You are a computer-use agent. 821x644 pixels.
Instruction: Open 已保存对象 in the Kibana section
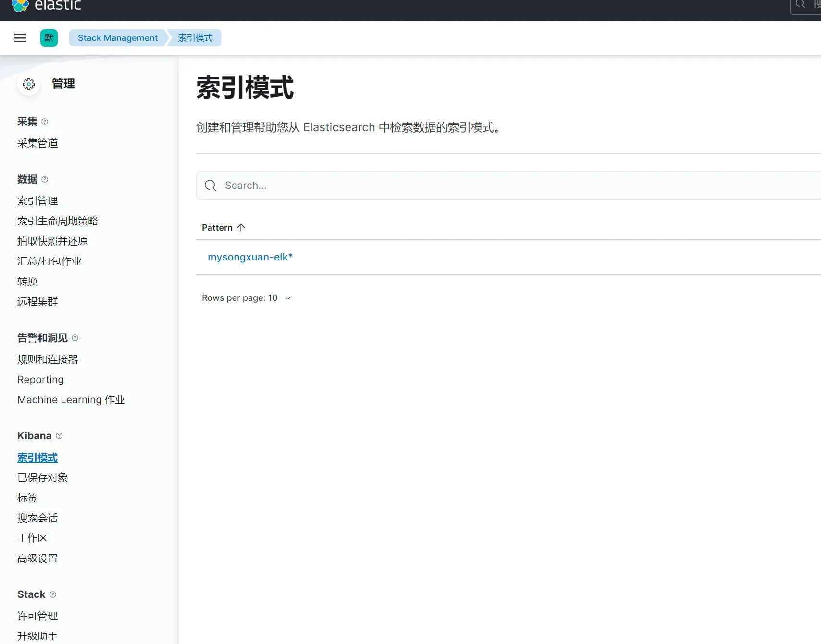pyautogui.click(x=42, y=477)
